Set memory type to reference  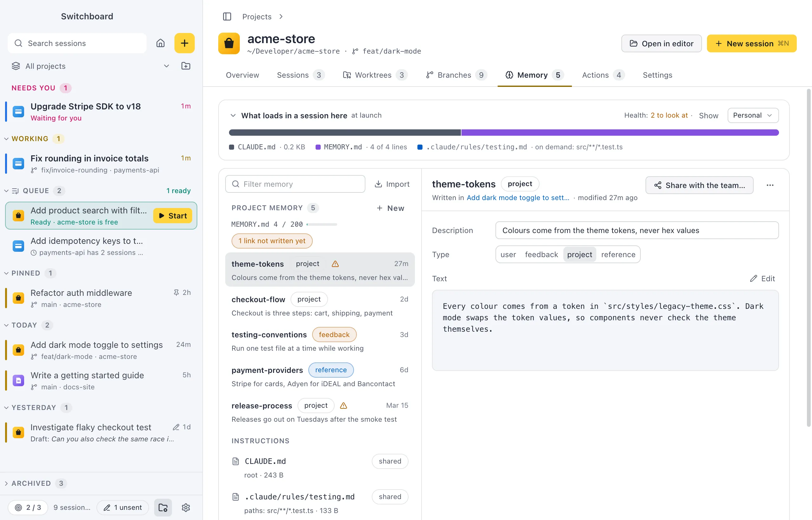[x=618, y=255]
